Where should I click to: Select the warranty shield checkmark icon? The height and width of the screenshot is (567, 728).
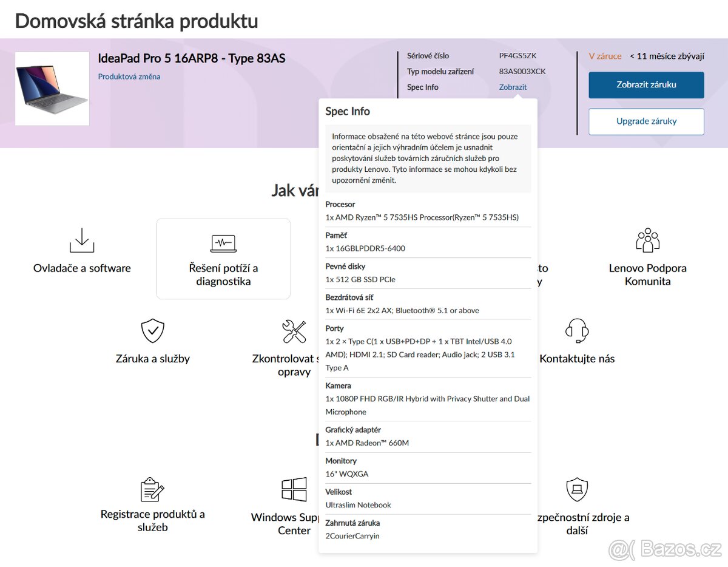(152, 331)
